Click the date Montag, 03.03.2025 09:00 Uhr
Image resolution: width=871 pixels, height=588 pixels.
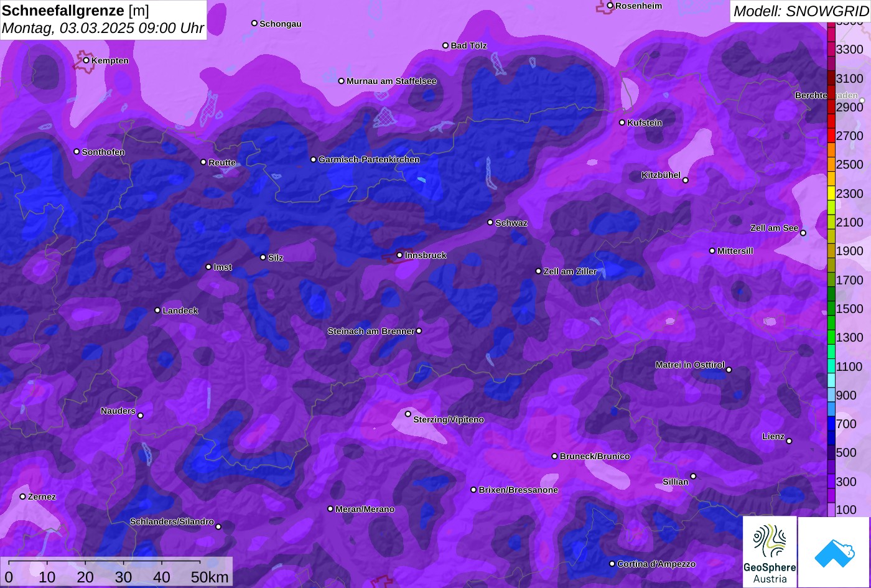pos(103,28)
